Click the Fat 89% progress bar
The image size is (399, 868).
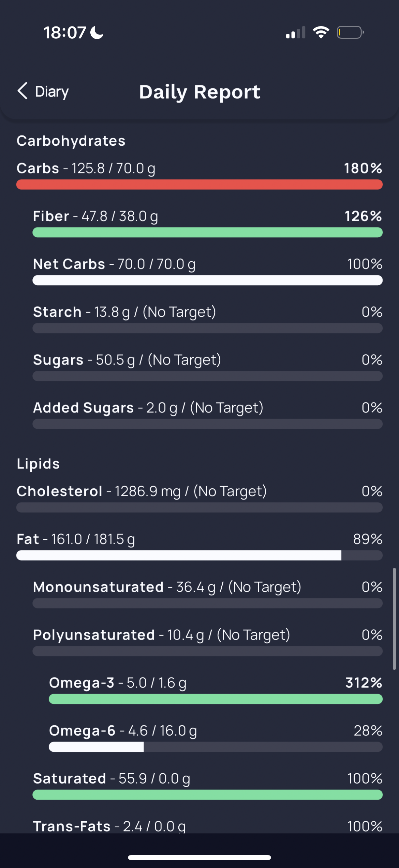tap(199, 555)
